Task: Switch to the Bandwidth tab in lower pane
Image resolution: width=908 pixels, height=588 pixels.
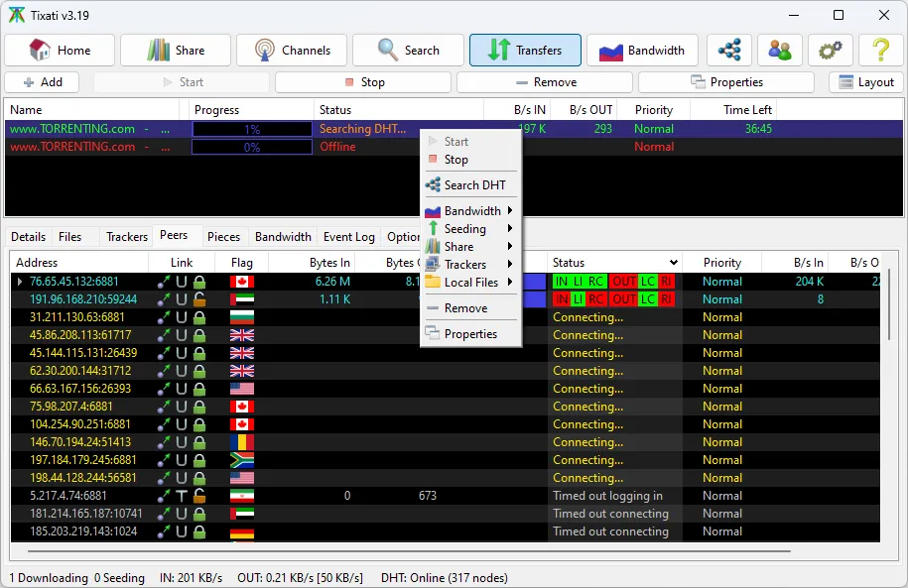Action: [x=283, y=237]
